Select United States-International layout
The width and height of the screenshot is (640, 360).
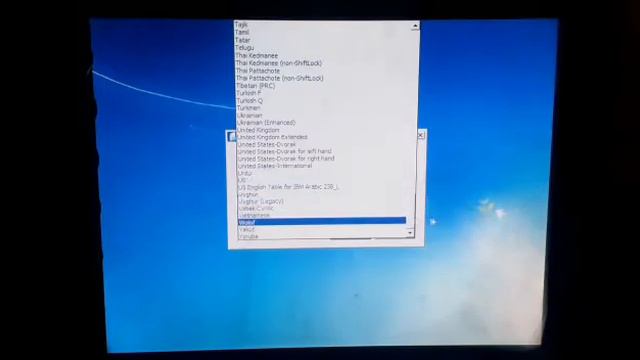point(275,166)
